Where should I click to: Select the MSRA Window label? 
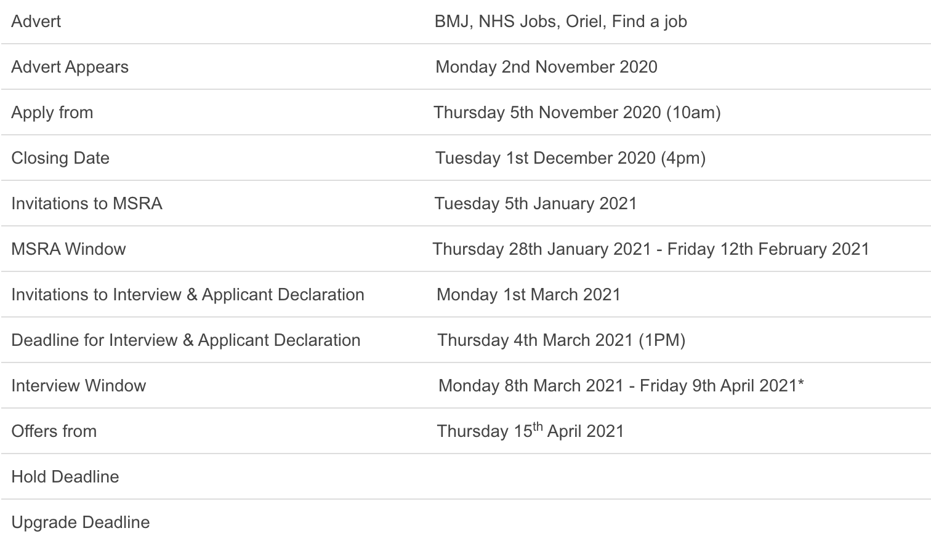point(68,249)
